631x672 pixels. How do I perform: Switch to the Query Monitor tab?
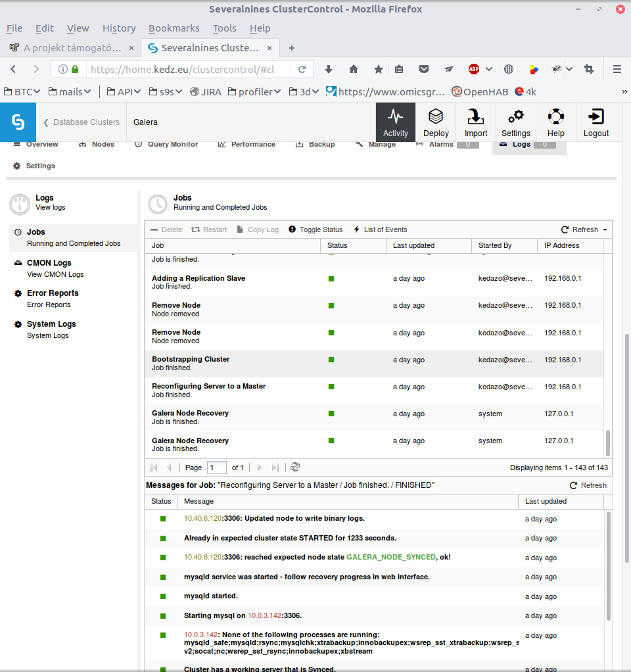pos(166,145)
